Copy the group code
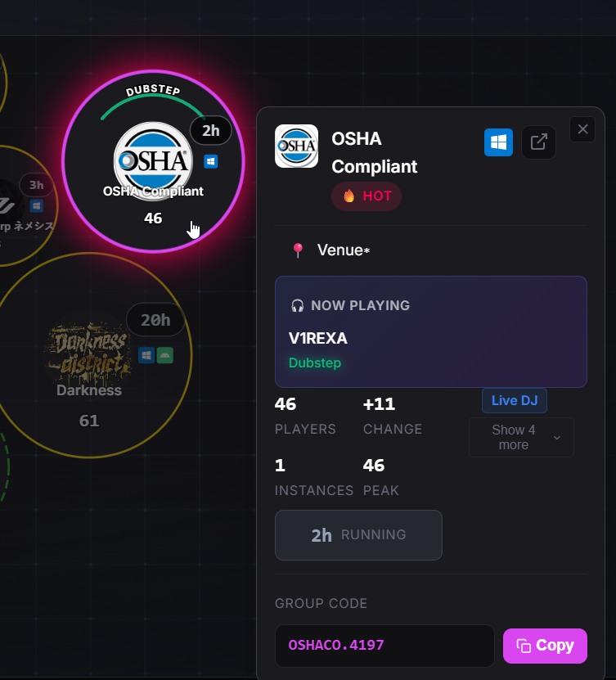Viewport: 616px width, 680px height. point(545,646)
